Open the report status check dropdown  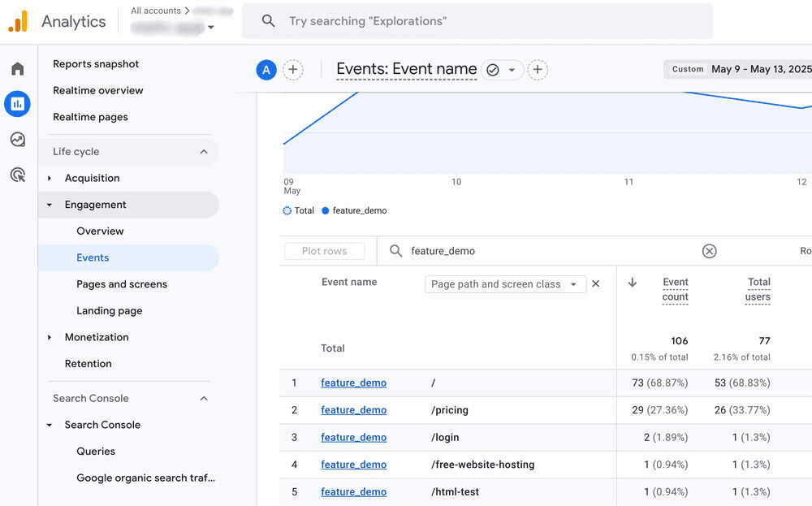point(502,70)
